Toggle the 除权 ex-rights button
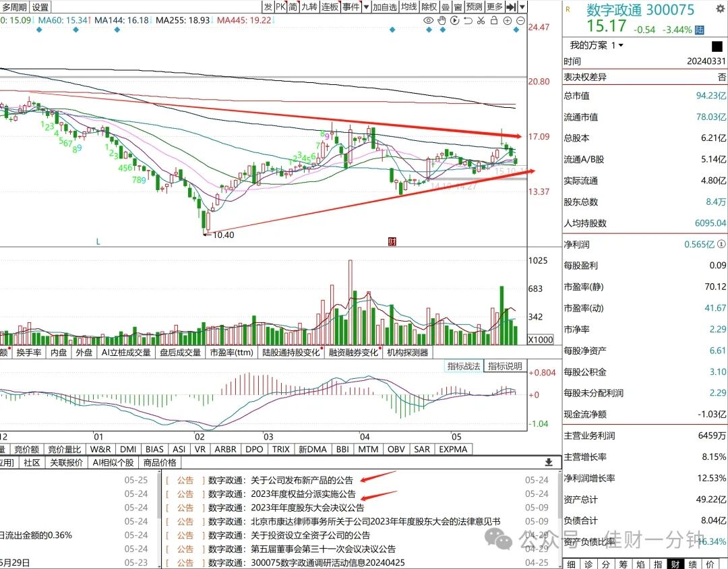 tap(429, 7)
